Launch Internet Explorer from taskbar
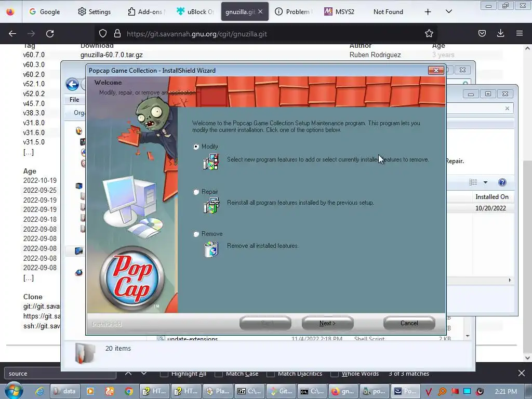This screenshot has height=399, width=532. point(39,392)
